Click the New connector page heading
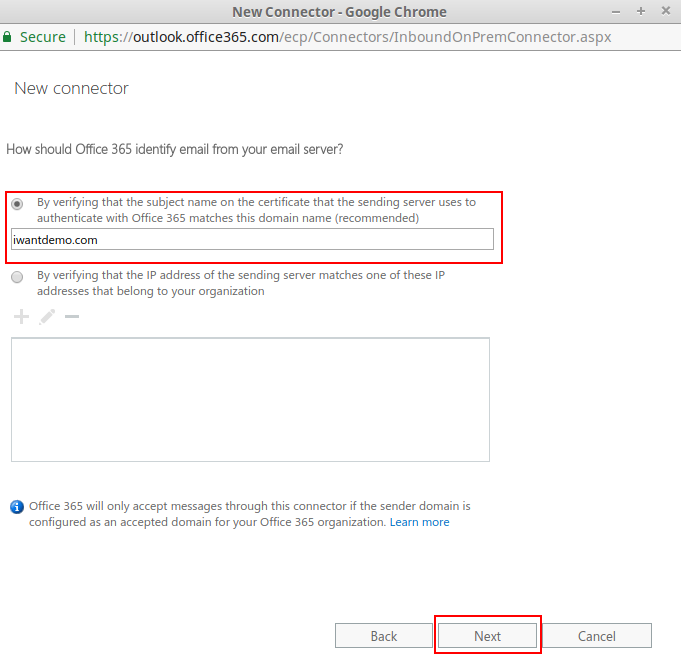Image resolution: width=681 pixels, height=655 pixels. (71, 88)
